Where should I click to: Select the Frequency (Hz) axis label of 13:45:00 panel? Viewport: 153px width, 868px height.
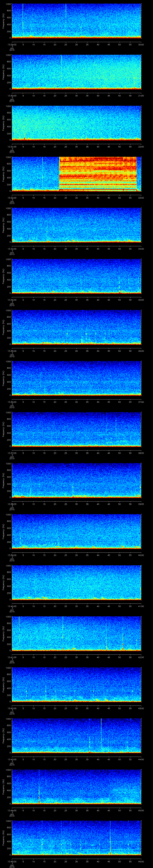pyautogui.click(x=3, y=838)
